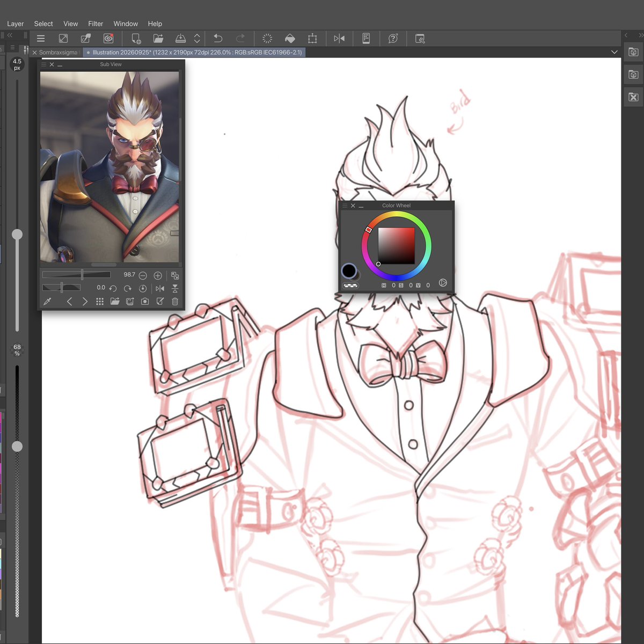The image size is (644, 644).
Task: Click the H value in Color Wheel
Action: click(x=393, y=286)
